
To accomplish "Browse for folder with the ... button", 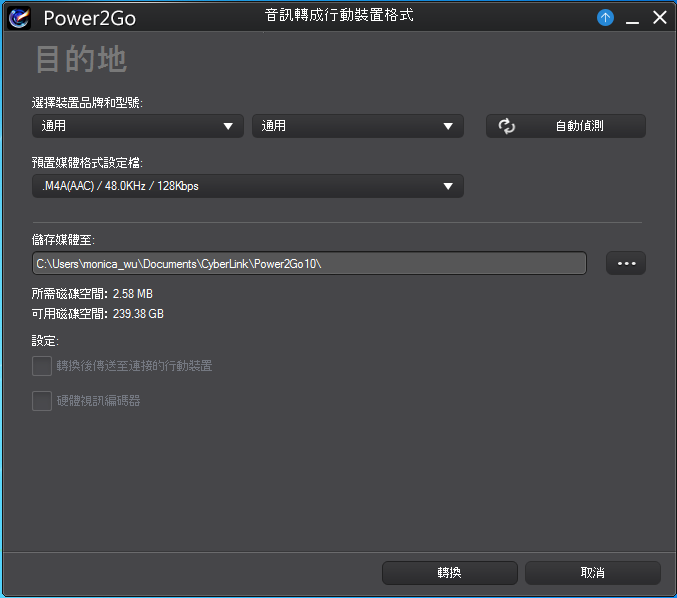I will coord(626,263).
